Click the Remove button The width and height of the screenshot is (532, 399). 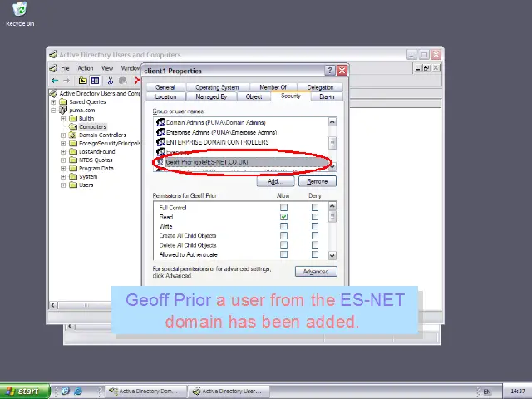point(318,181)
